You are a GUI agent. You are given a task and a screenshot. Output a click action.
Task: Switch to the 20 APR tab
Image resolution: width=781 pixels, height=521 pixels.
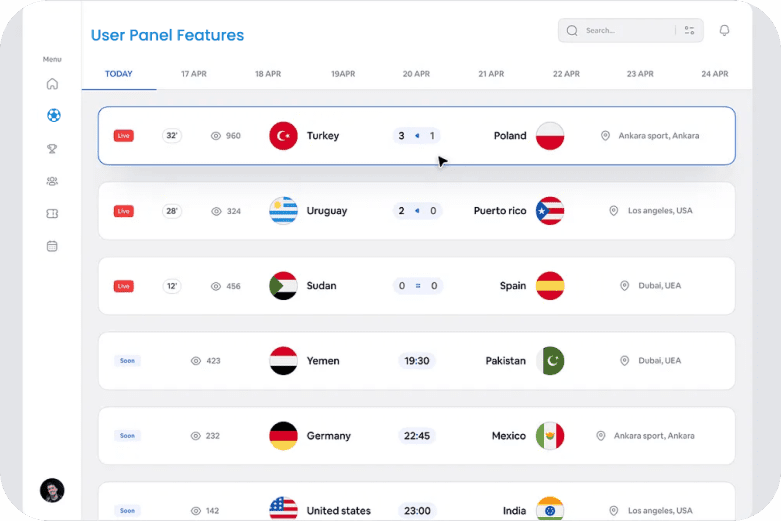[416, 74]
